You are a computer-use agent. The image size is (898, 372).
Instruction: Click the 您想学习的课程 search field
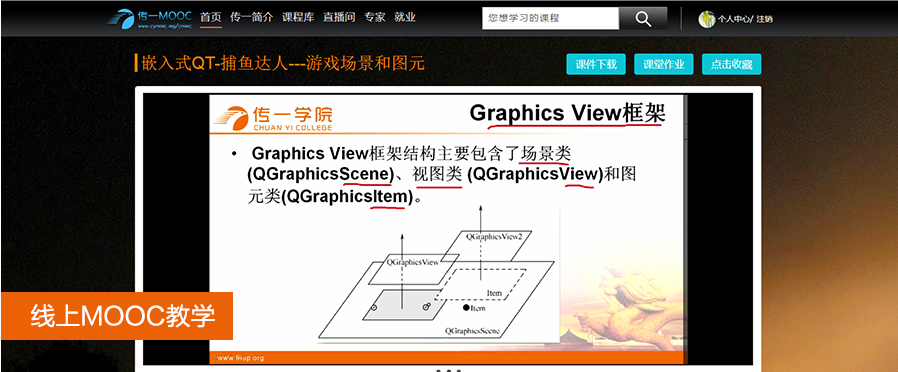550,18
